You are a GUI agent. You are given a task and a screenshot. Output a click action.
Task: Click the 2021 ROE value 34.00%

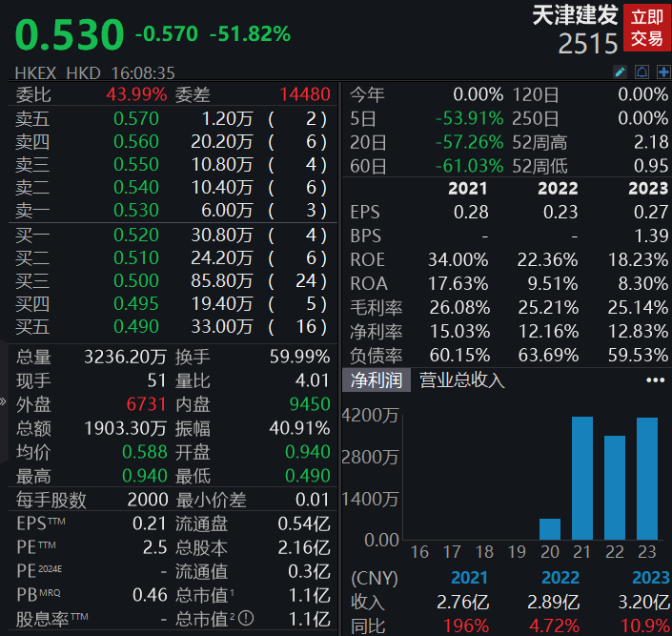[458, 260]
